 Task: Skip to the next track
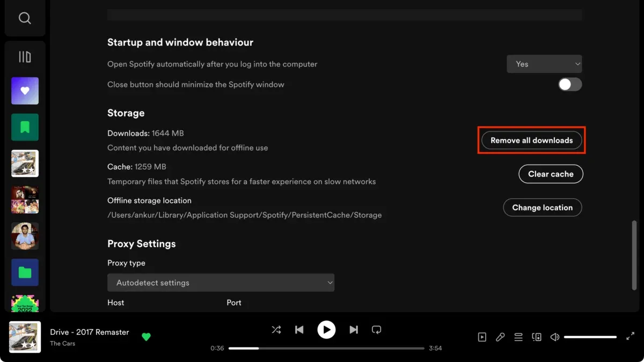click(x=354, y=330)
